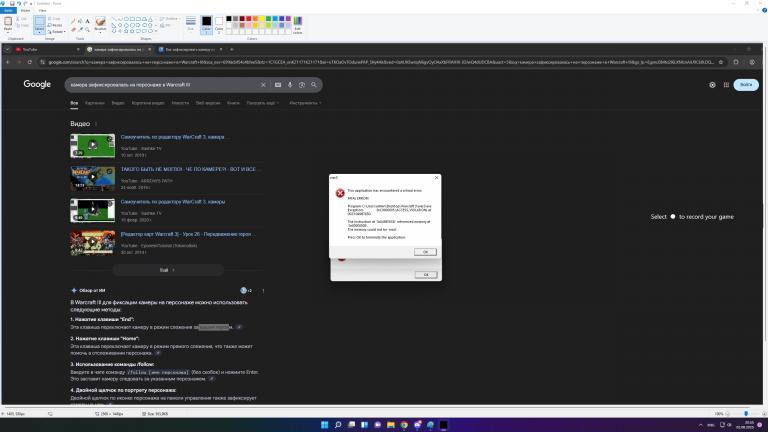Click OK in the back error dialog
768x432 pixels.
pyautogui.click(x=426, y=275)
